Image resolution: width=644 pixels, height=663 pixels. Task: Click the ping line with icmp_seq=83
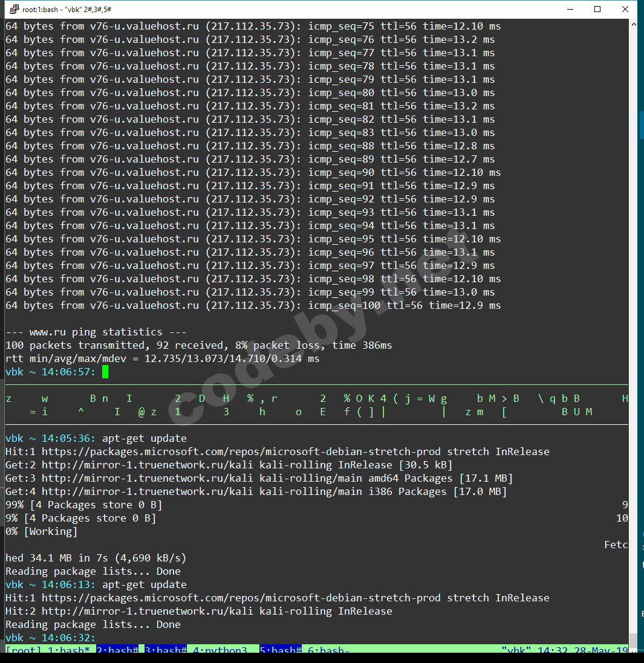click(250, 133)
